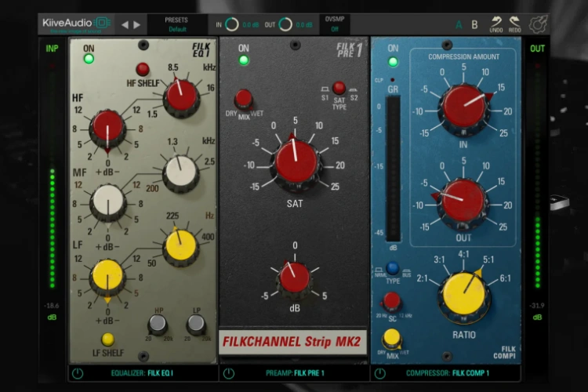Click the top bar IN gain knob
Viewport: 588px width, 392px height.
(232, 25)
